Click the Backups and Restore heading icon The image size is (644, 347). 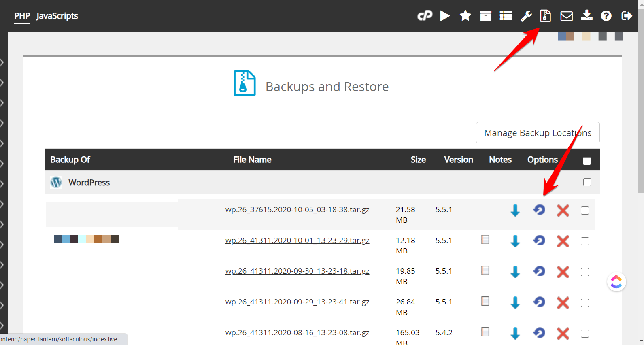(x=244, y=83)
